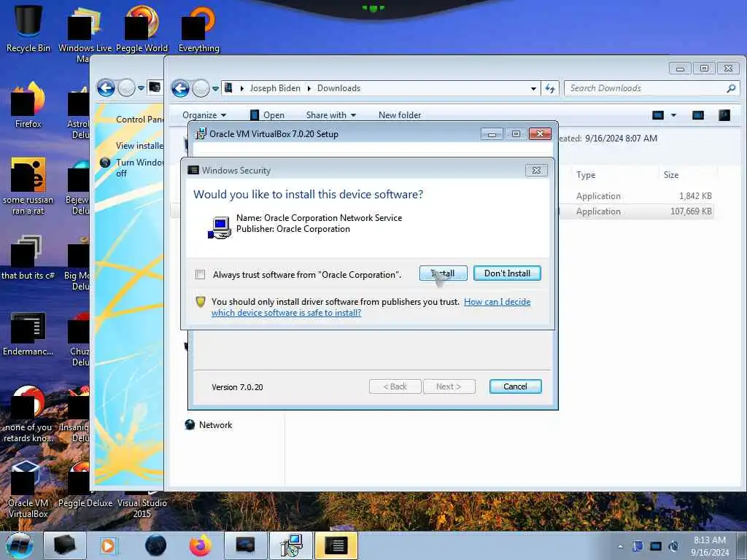
Task: Check 'Always trust software from Oracle Corporation'
Action: 200,275
